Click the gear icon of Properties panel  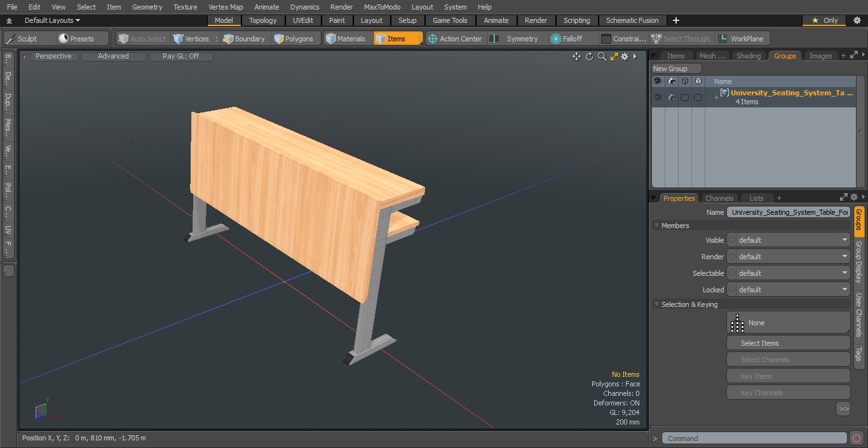[854, 198]
